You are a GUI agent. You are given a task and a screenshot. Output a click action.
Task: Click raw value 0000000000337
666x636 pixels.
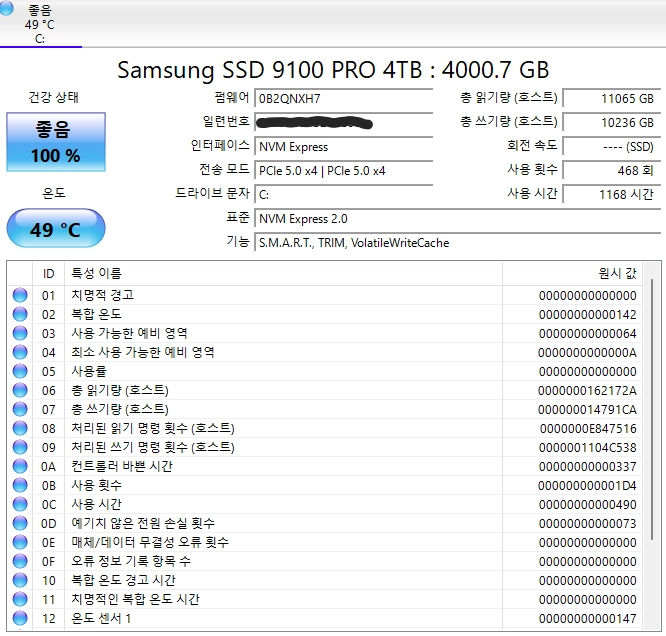(587, 467)
